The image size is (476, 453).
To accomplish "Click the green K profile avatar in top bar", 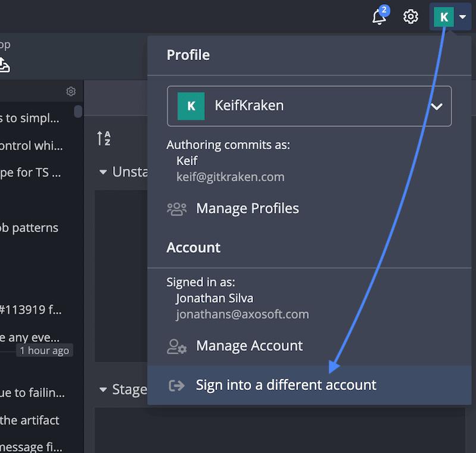I will click(x=443, y=17).
